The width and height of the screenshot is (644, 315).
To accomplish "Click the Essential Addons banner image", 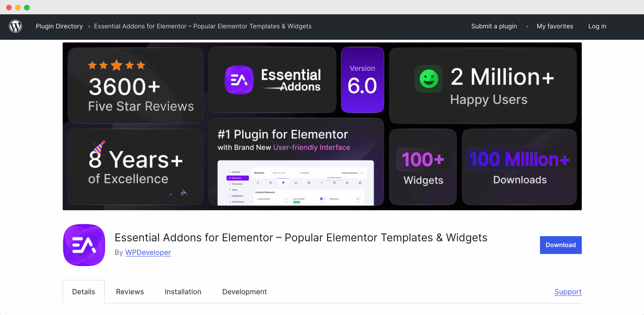I will point(322,126).
